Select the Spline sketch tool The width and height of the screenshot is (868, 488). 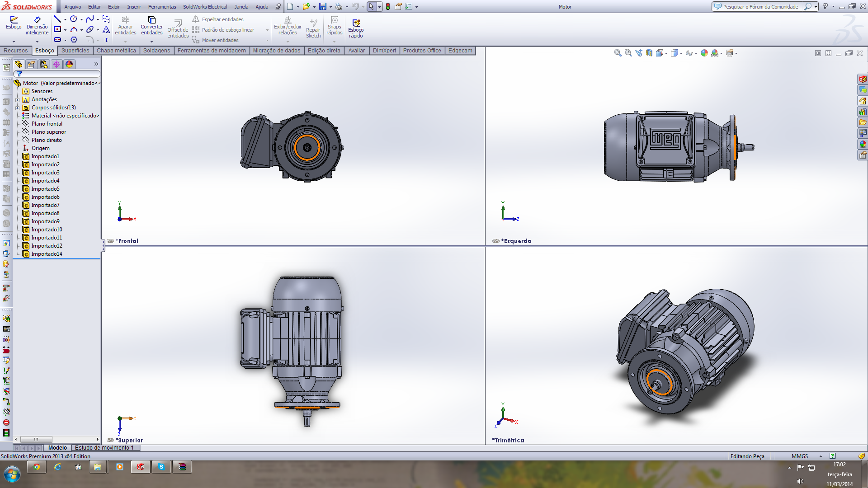pyautogui.click(x=90, y=19)
